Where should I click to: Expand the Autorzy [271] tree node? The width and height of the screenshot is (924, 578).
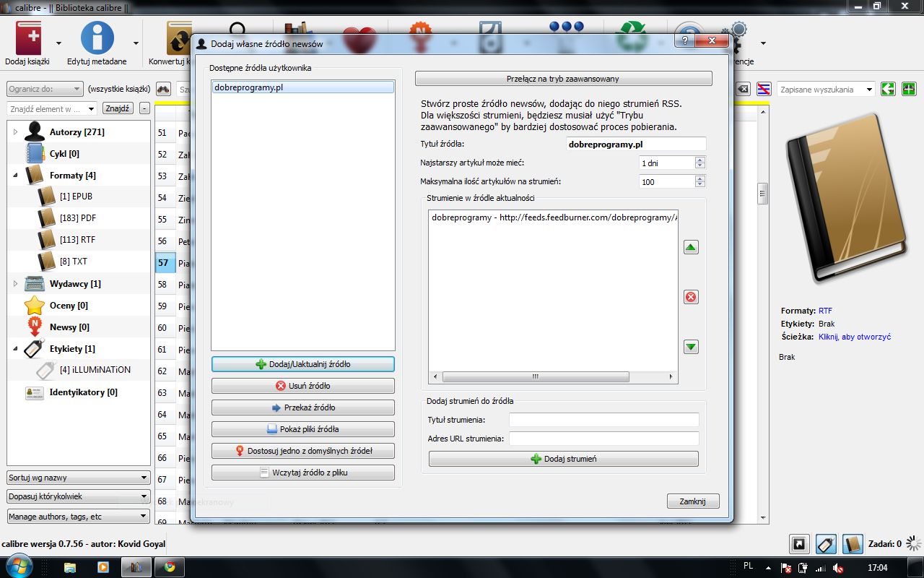(16, 131)
